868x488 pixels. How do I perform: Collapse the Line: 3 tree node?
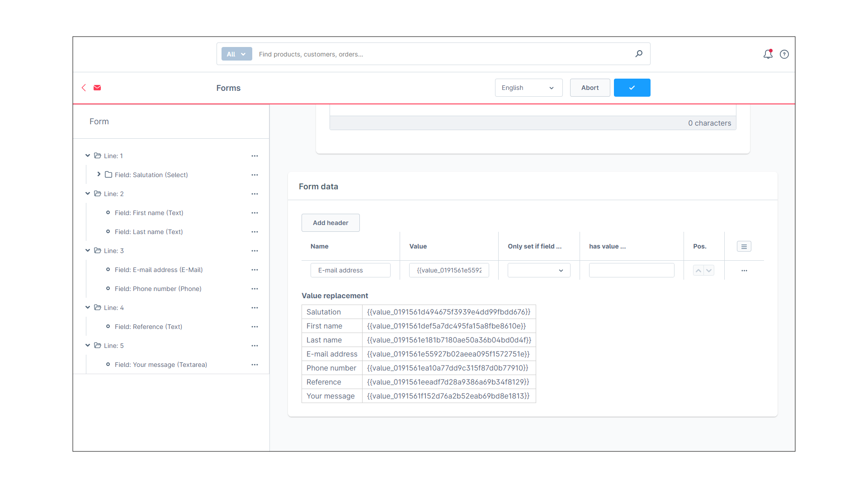88,250
